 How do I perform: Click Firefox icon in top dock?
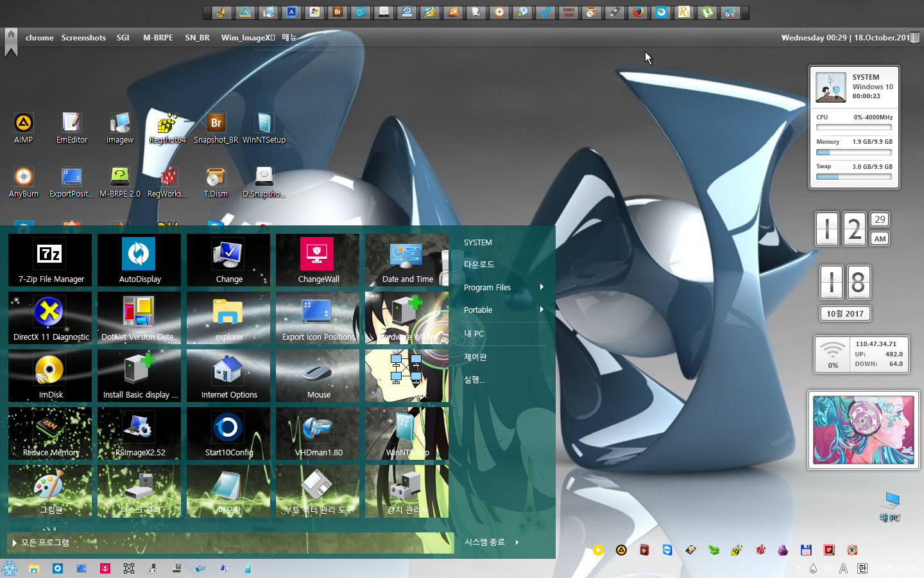tap(637, 12)
